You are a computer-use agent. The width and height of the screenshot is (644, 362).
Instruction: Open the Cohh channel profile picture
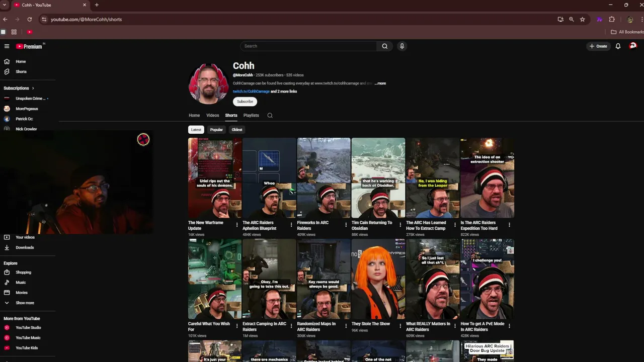208,83
